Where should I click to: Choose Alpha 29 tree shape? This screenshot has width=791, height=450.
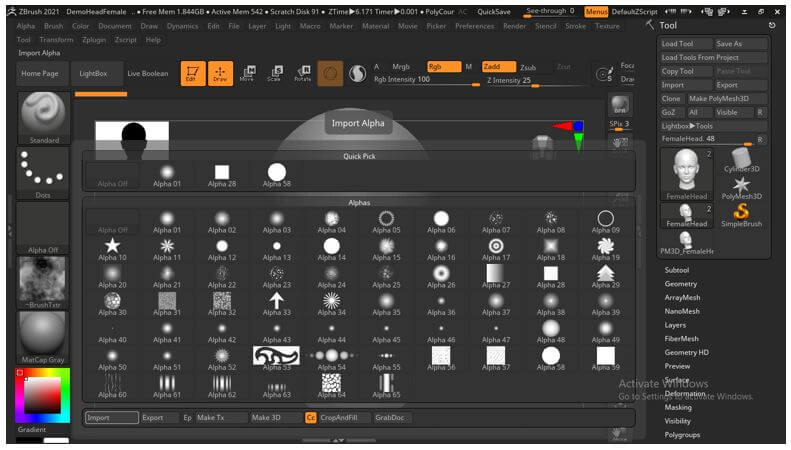605,277
